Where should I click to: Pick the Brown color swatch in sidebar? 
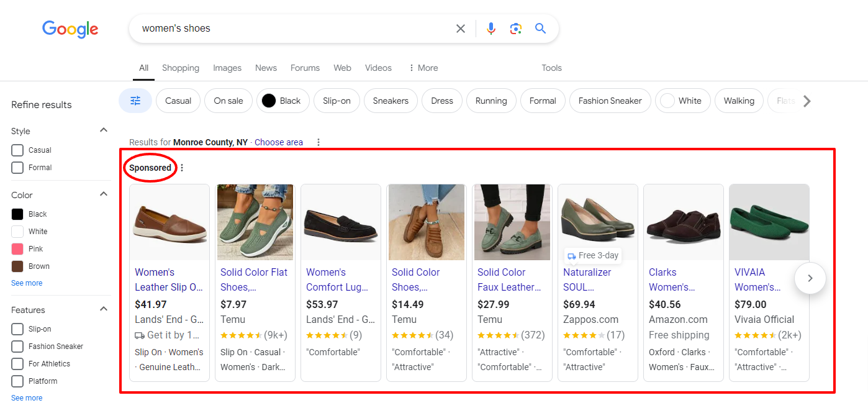(17, 266)
